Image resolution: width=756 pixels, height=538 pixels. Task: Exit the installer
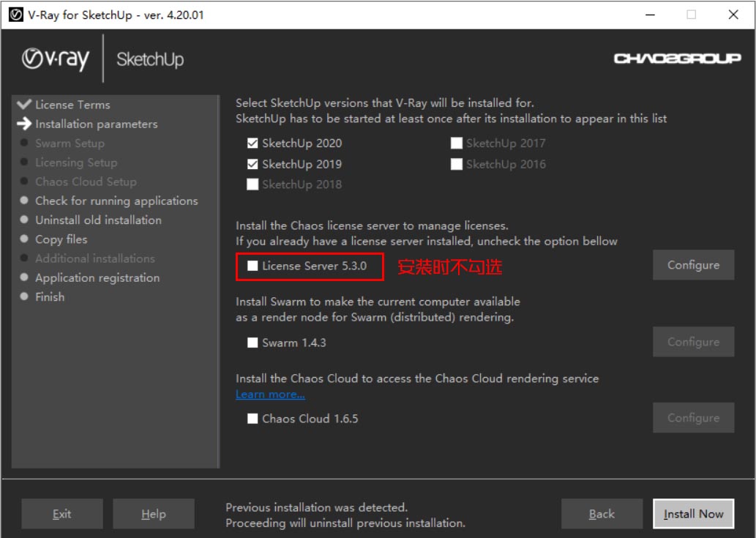tap(62, 514)
